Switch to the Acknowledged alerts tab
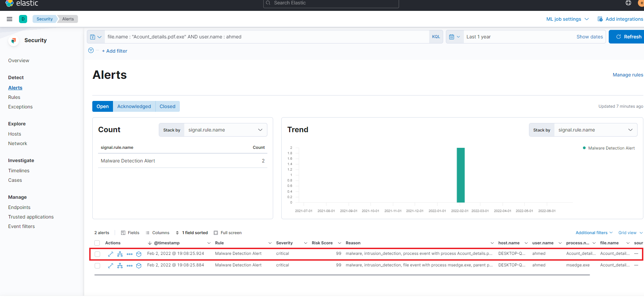This screenshot has width=644, height=297. pyautogui.click(x=134, y=106)
